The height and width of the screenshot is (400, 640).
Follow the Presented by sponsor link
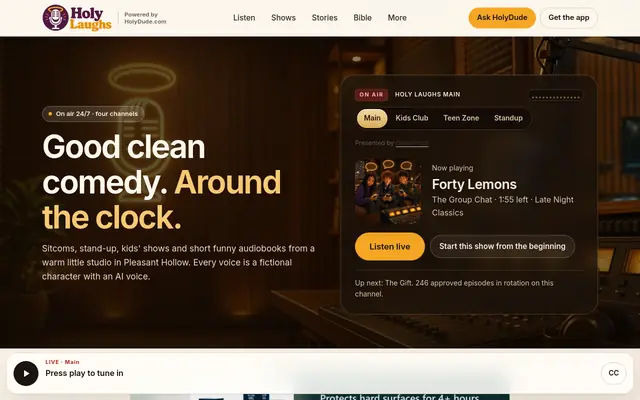click(x=412, y=143)
